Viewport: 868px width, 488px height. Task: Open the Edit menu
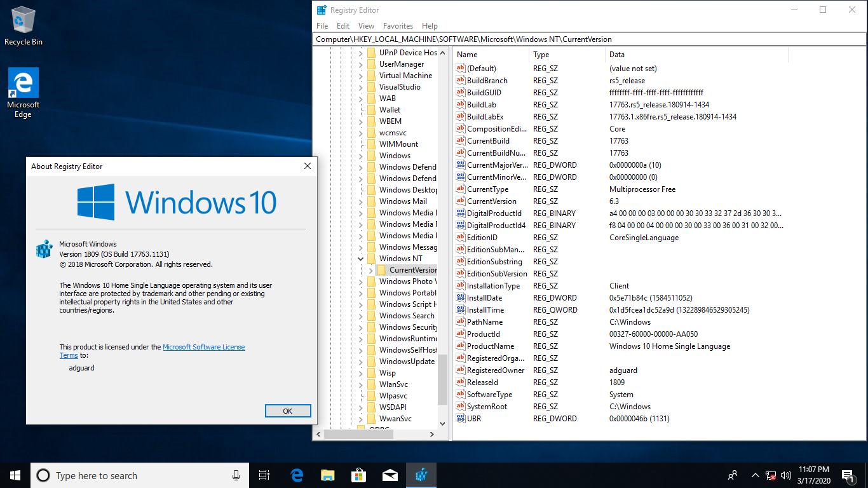click(343, 26)
